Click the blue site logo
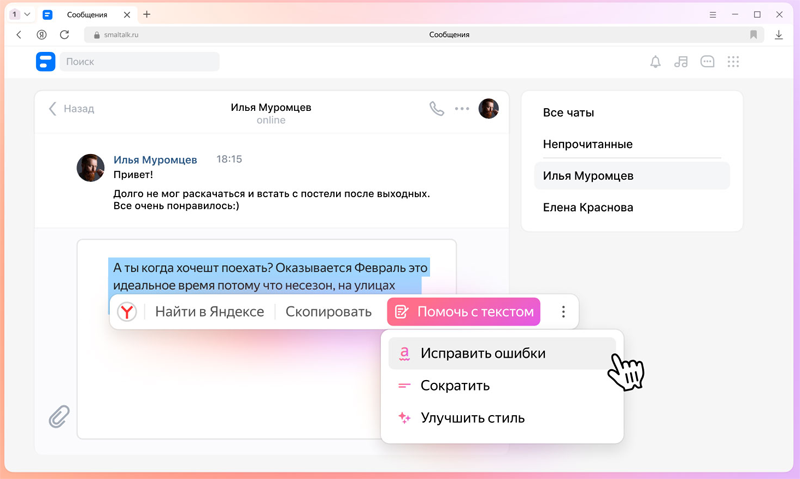This screenshot has width=800, height=479. point(45,62)
